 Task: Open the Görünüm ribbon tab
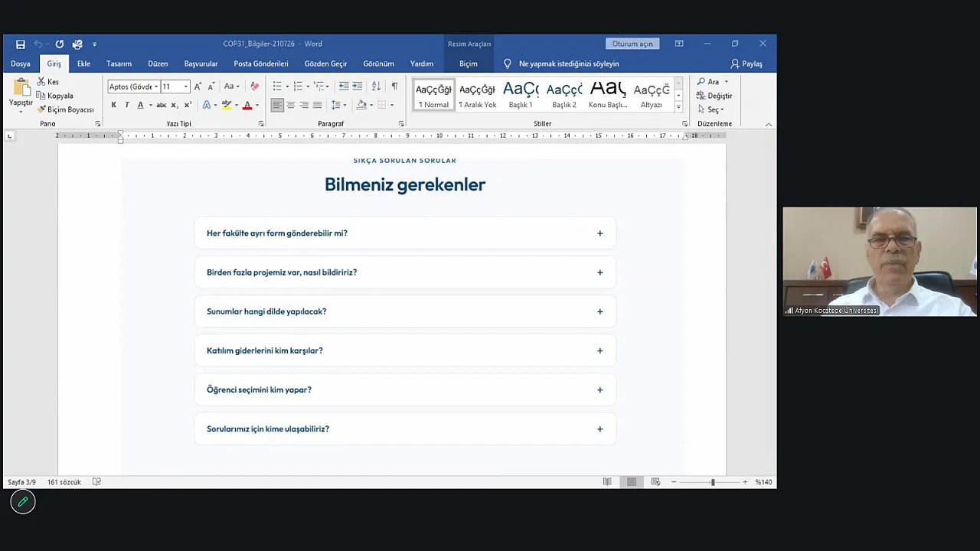coord(378,64)
